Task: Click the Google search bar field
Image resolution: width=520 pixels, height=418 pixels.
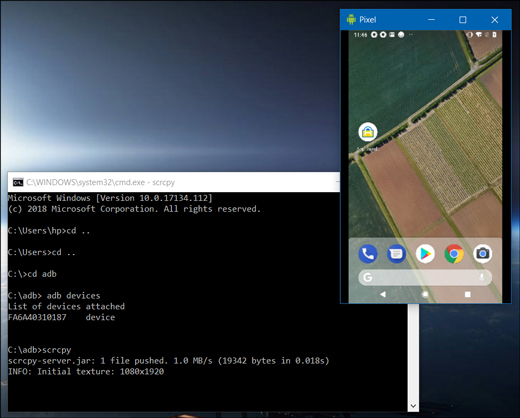Action: point(425,277)
